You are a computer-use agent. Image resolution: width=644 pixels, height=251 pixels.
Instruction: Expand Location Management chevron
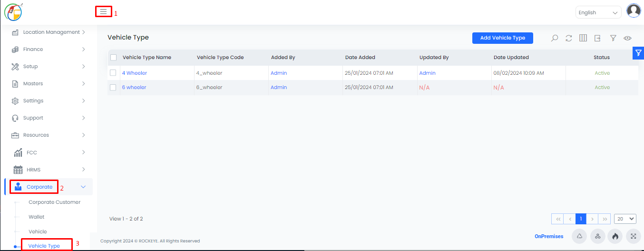click(84, 32)
